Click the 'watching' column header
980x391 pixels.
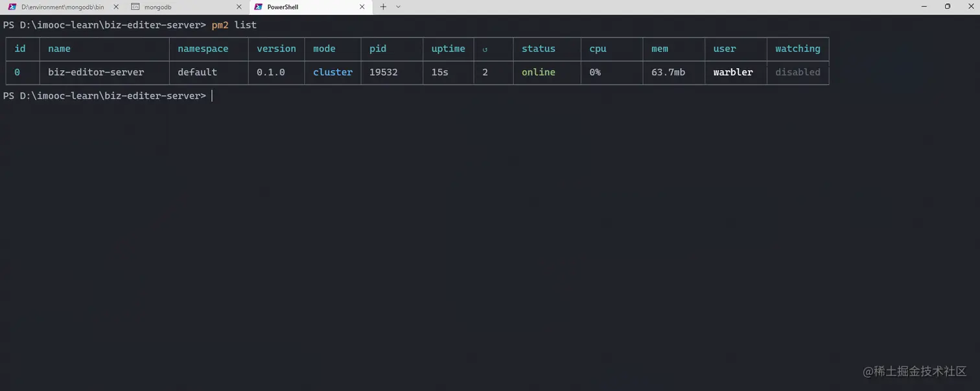click(x=798, y=49)
